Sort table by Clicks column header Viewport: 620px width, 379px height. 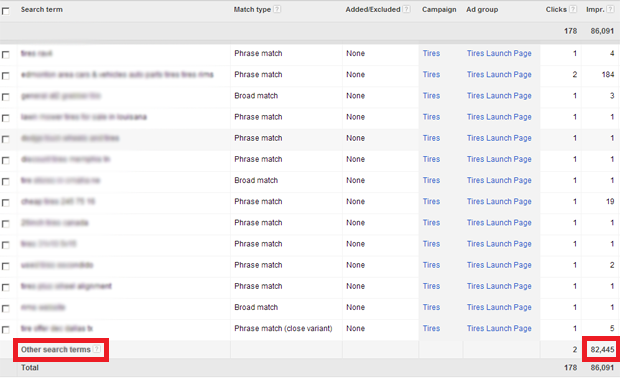(x=556, y=9)
